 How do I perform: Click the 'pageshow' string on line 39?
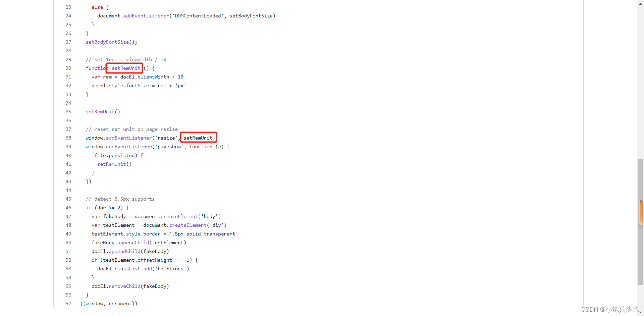[x=169, y=147]
